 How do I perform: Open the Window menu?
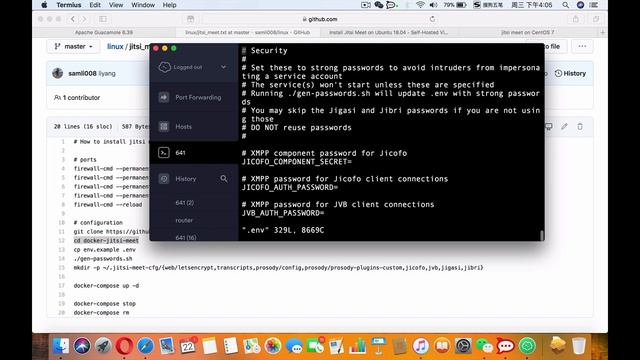click(143, 5)
